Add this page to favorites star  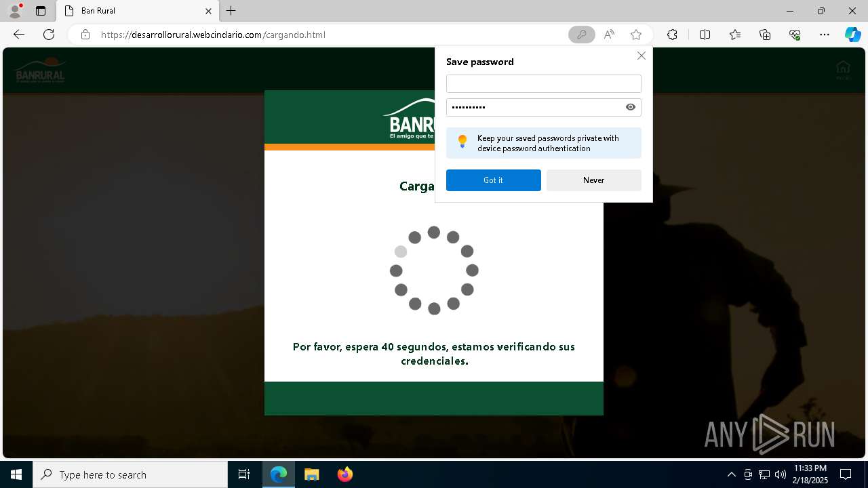(x=635, y=35)
